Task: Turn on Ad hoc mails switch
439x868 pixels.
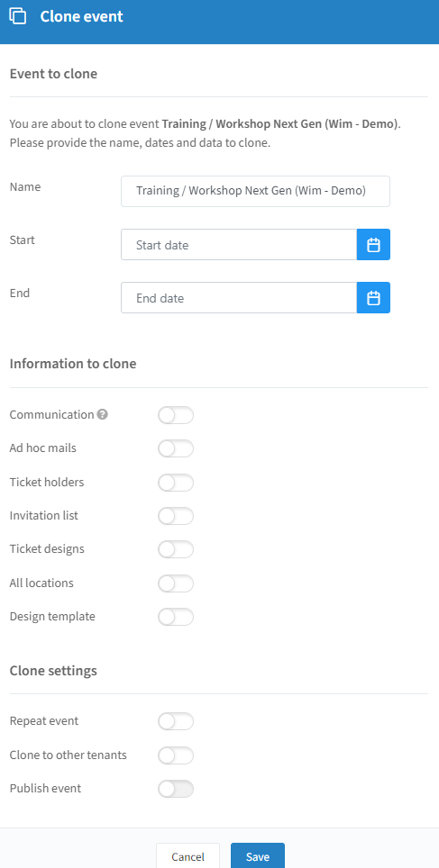Action: (x=176, y=448)
